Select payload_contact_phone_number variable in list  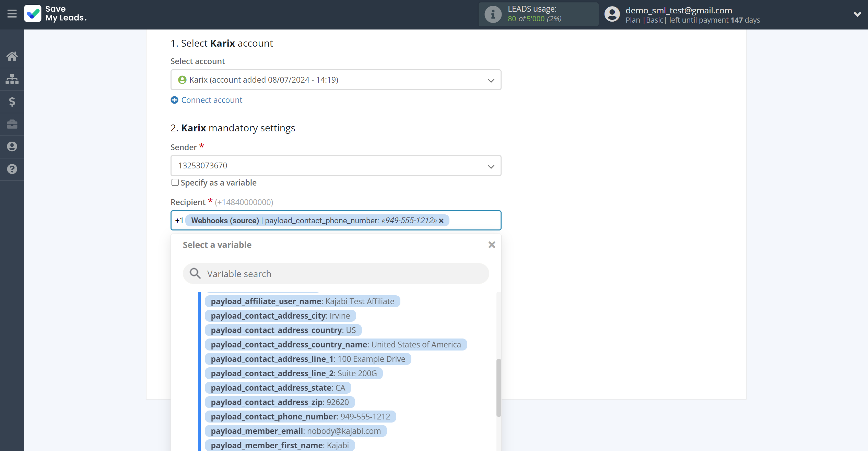[300, 417]
